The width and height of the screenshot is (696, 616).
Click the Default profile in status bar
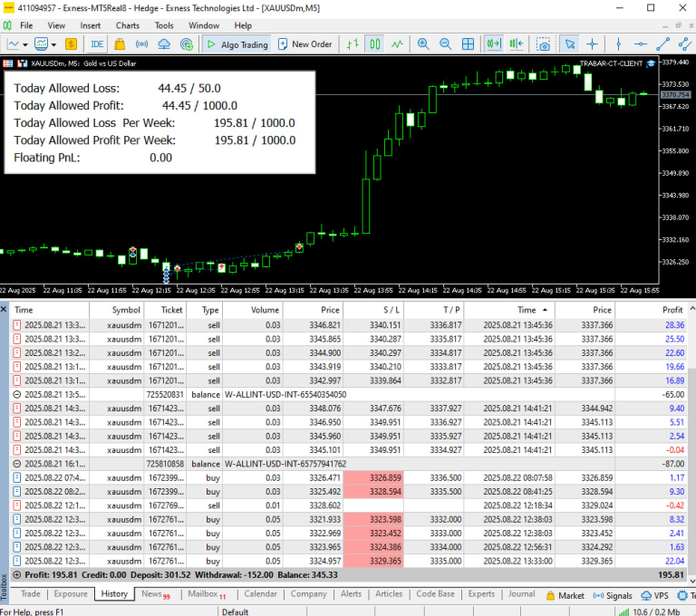coord(236,612)
